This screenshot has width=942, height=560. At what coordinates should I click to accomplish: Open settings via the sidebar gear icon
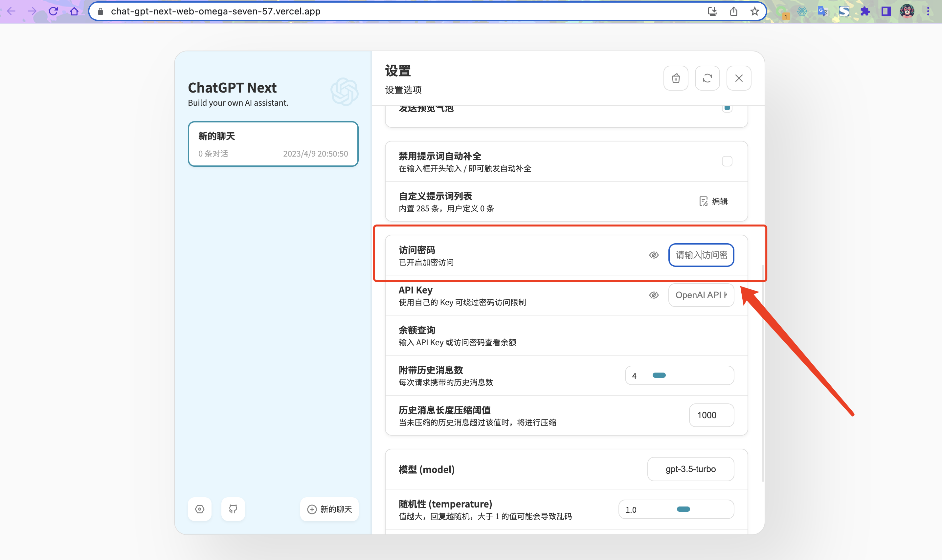[200, 509]
